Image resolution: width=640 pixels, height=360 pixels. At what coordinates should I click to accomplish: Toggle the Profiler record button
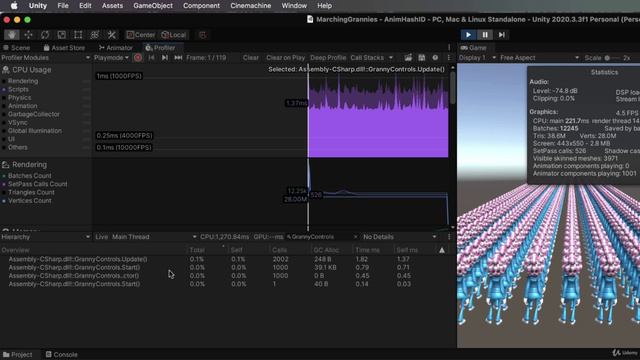pos(138,58)
